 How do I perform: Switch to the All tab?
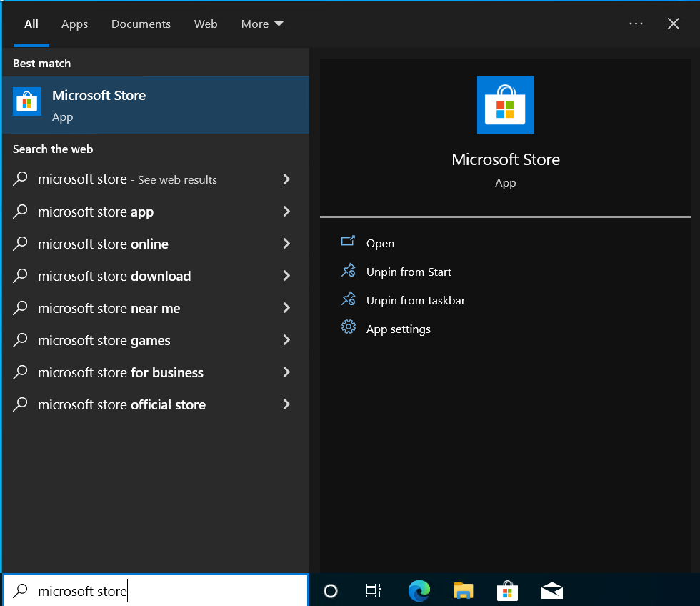tap(31, 24)
